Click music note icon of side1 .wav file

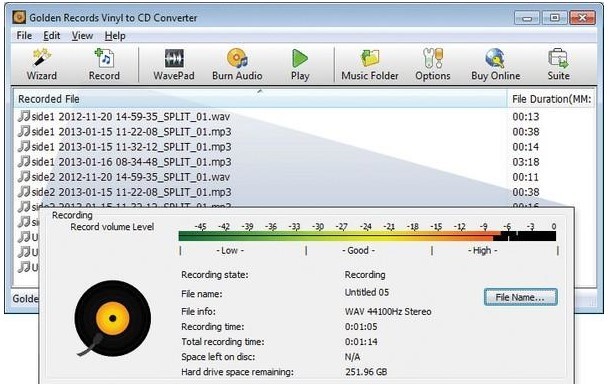pos(24,116)
